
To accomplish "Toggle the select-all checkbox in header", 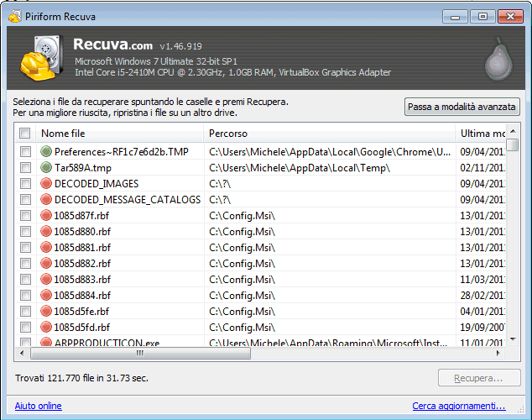I will pos(25,133).
